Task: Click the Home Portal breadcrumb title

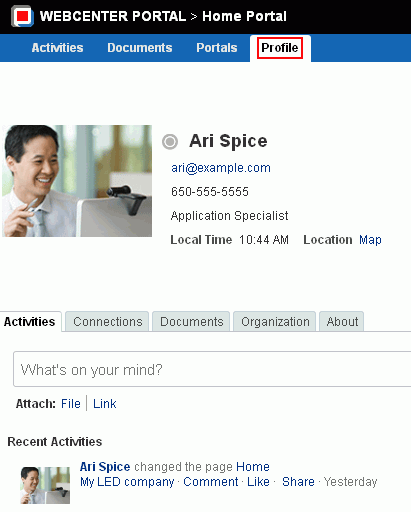Action: click(244, 16)
